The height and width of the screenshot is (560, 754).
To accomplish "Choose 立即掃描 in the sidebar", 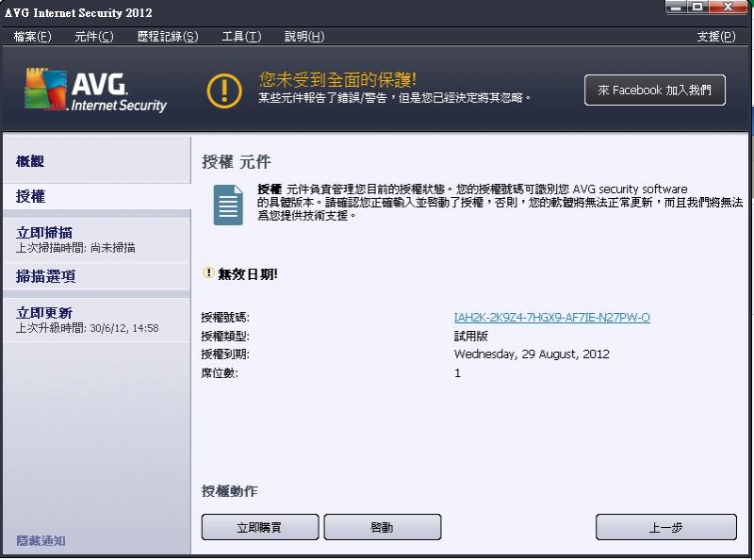I will [x=44, y=232].
